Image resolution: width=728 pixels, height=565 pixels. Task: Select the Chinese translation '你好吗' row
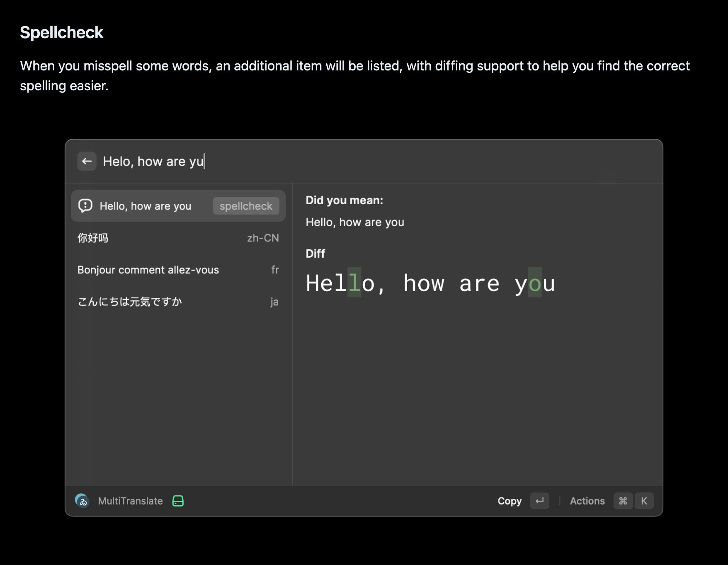pos(178,238)
